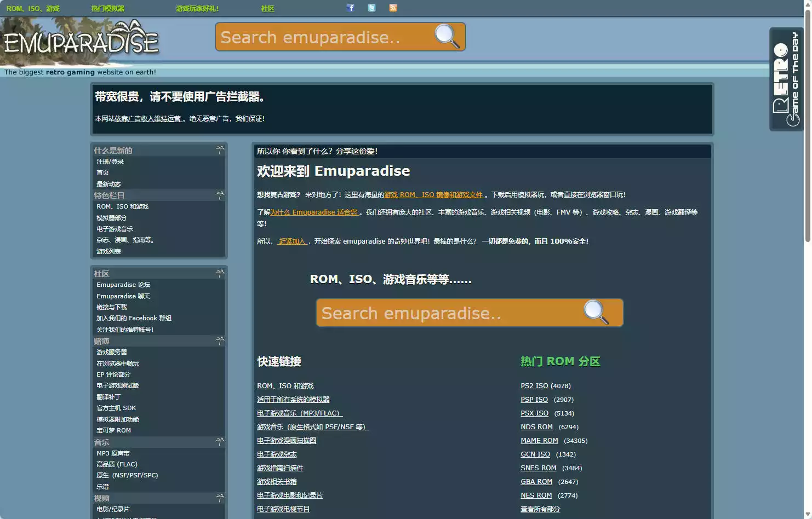Screen dimensions: 812x519
Task: Open sidebar link ROM、ISO 和游戏
Action: click(123, 206)
